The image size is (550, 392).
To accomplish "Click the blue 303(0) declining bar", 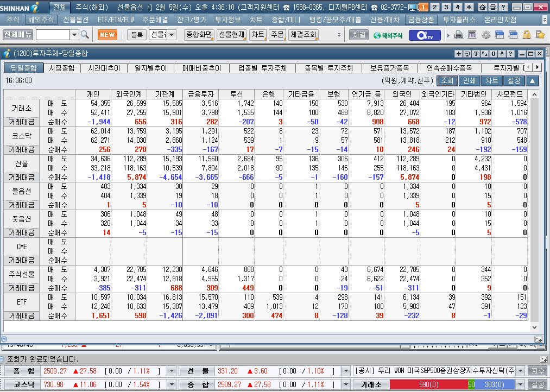I will (x=495, y=384).
